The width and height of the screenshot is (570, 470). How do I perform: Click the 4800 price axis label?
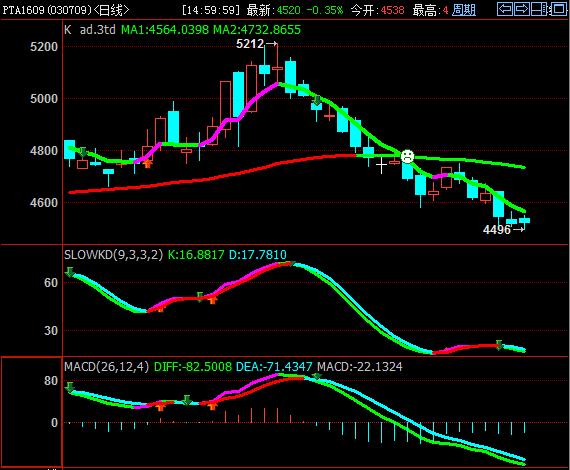(x=44, y=151)
